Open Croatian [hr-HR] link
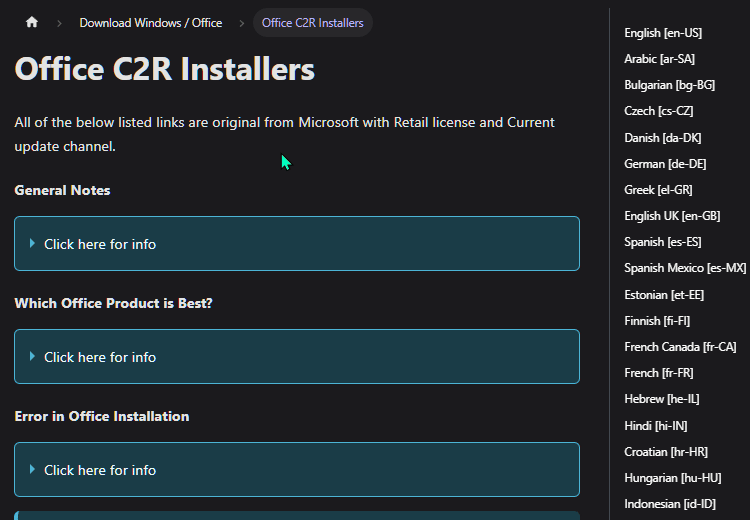Viewport: 750px width, 520px height. tap(666, 452)
